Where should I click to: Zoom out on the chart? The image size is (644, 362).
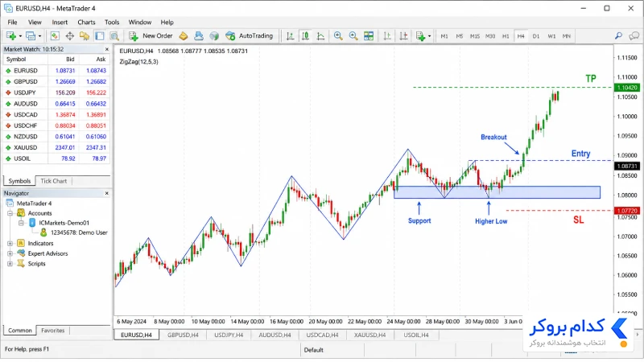(353, 36)
